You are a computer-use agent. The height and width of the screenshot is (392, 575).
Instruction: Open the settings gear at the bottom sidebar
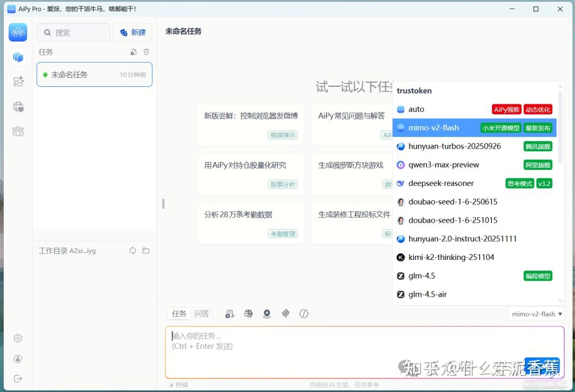18,338
